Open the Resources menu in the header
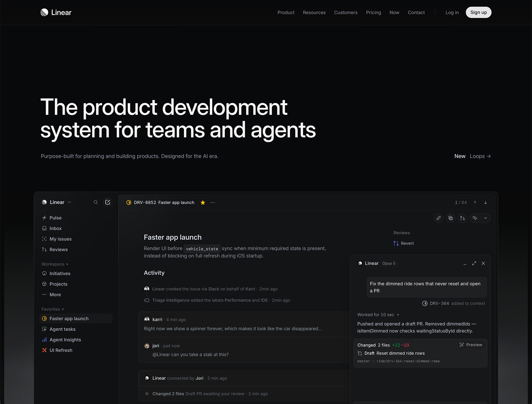This screenshot has width=532, height=404. 314,12
